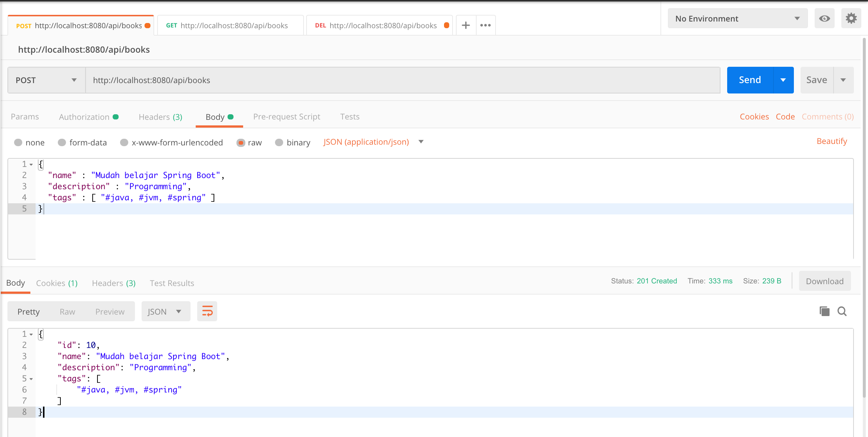The width and height of the screenshot is (868, 437).
Task: Copy response body to clipboard icon
Action: click(x=824, y=312)
